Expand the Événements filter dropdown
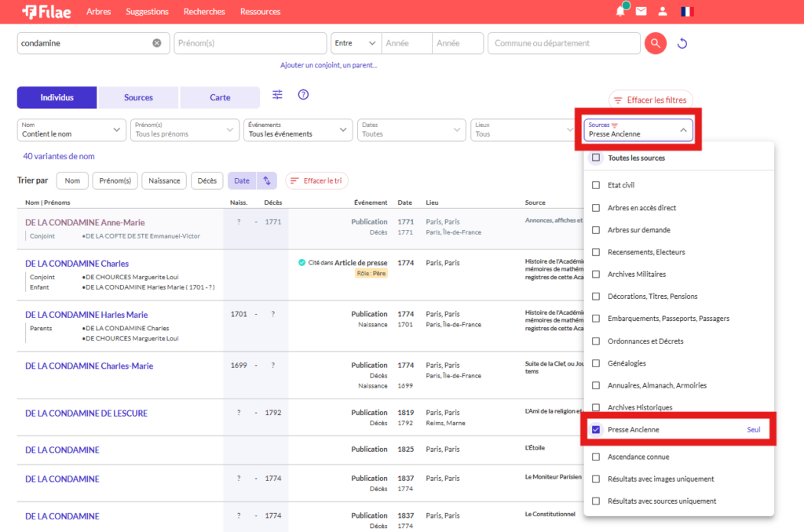Viewport: 804px width, 532px height. point(298,129)
